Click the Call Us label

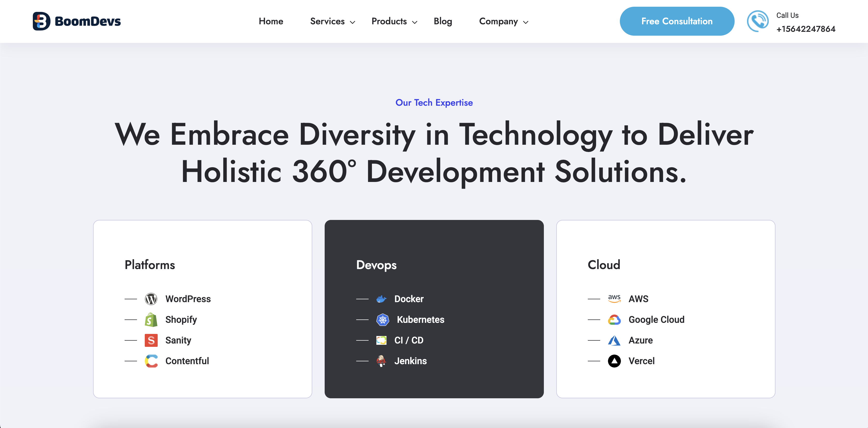point(787,15)
